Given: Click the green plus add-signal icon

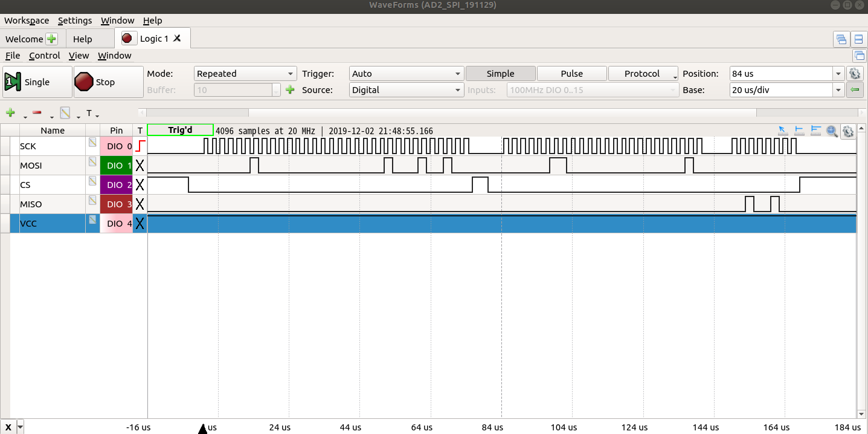Looking at the screenshot, I should point(10,113).
